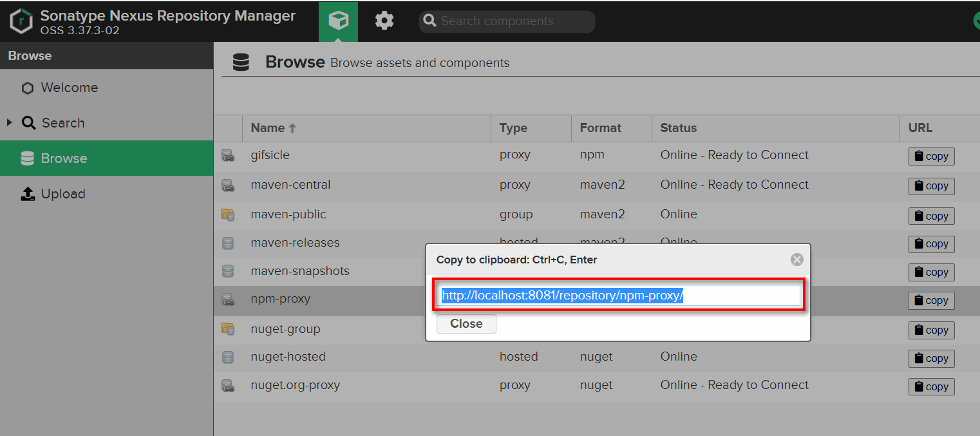Copy URL for nuget-group repository

point(931,330)
